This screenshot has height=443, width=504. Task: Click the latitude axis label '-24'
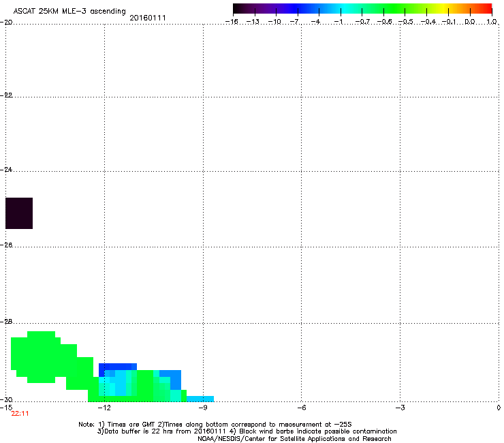click(6, 170)
